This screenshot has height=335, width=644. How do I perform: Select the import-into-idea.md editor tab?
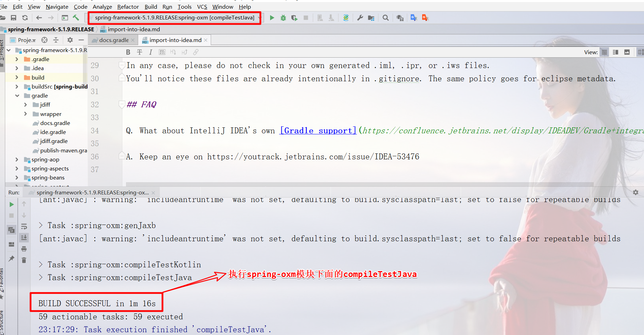175,40
